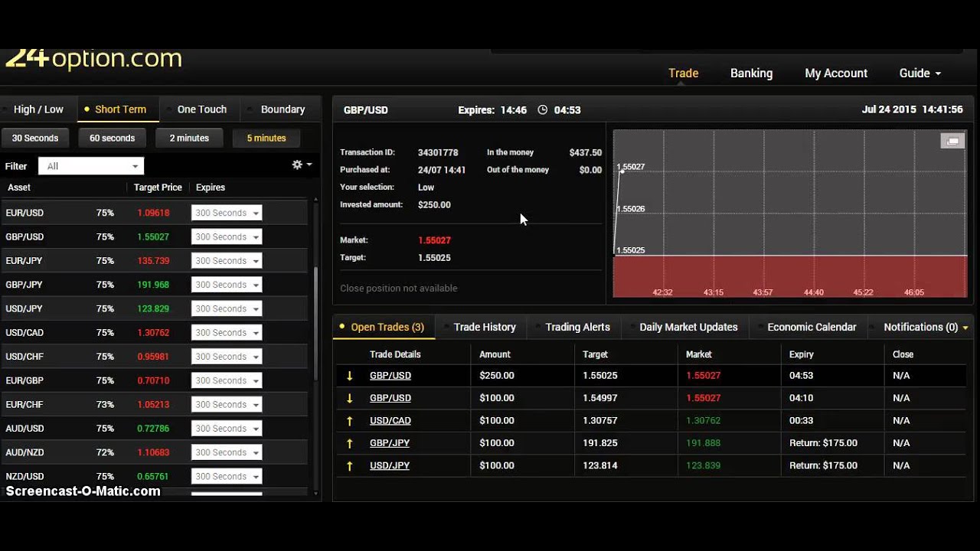Viewport: 980px width, 551px height.
Task: Open AUD/USD expiry 300 Seconds dropdown
Action: click(227, 429)
